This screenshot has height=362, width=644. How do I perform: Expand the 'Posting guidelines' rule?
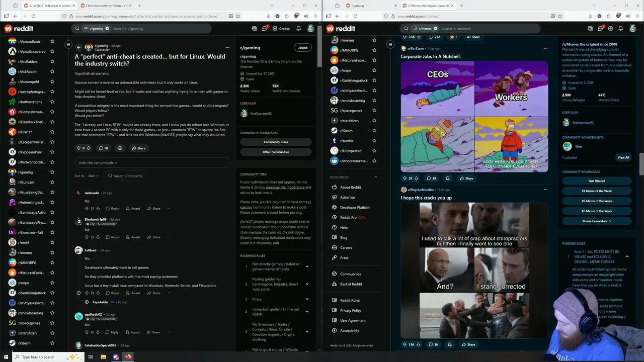(x=307, y=284)
